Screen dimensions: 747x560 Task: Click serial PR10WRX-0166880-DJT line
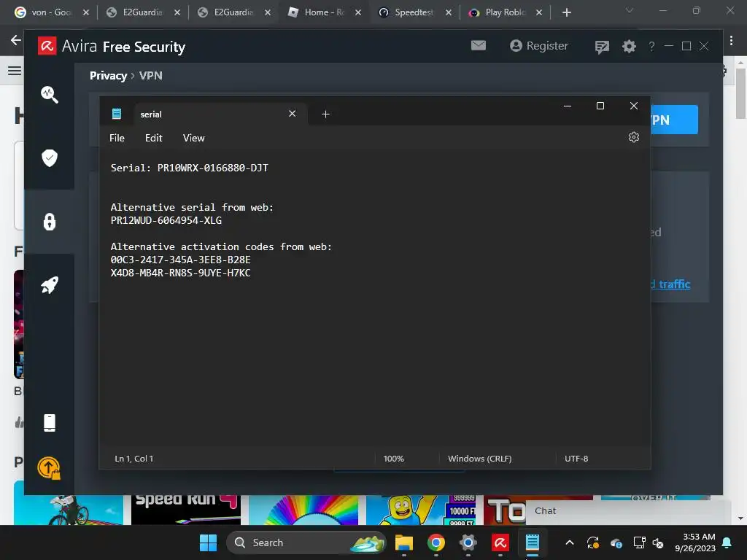(189, 168)
